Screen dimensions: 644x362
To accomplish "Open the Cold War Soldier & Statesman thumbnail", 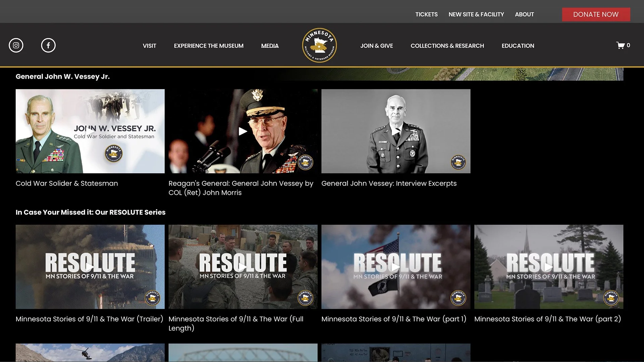I will pos(90,131).
